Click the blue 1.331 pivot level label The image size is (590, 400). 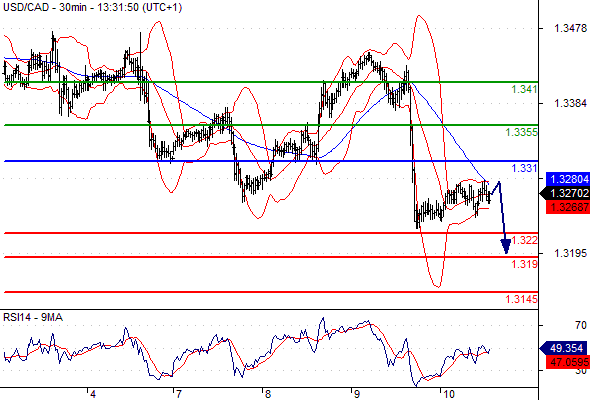pyautogui.click(x=524, y=168)
